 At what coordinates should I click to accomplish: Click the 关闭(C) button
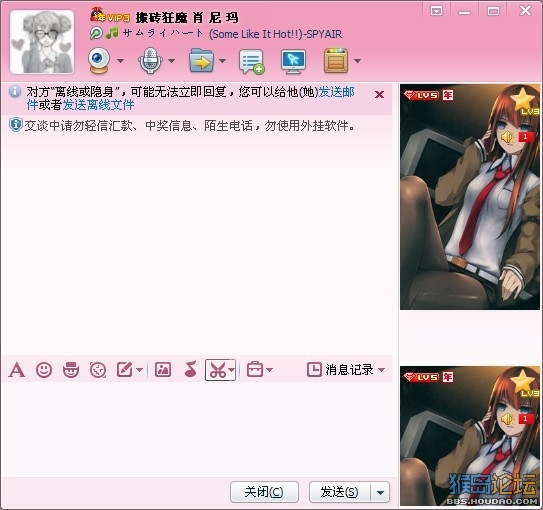pyautogui.click(x=264, y=492)
